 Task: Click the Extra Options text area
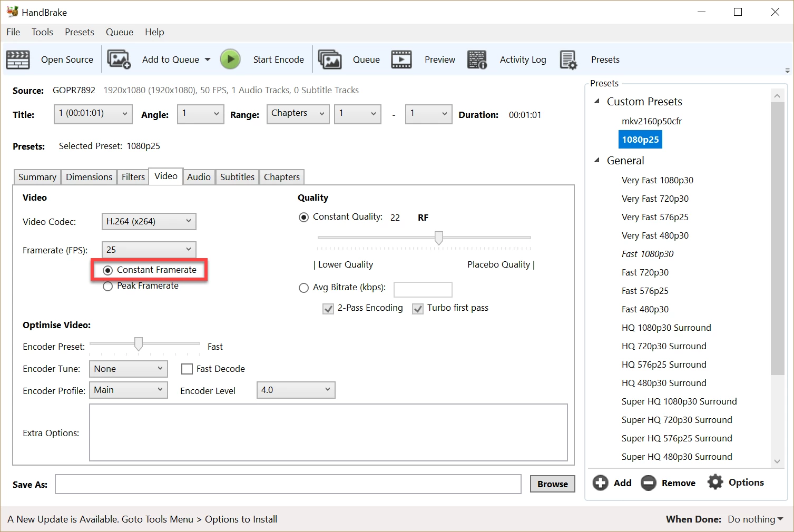(x=328, y=432)
